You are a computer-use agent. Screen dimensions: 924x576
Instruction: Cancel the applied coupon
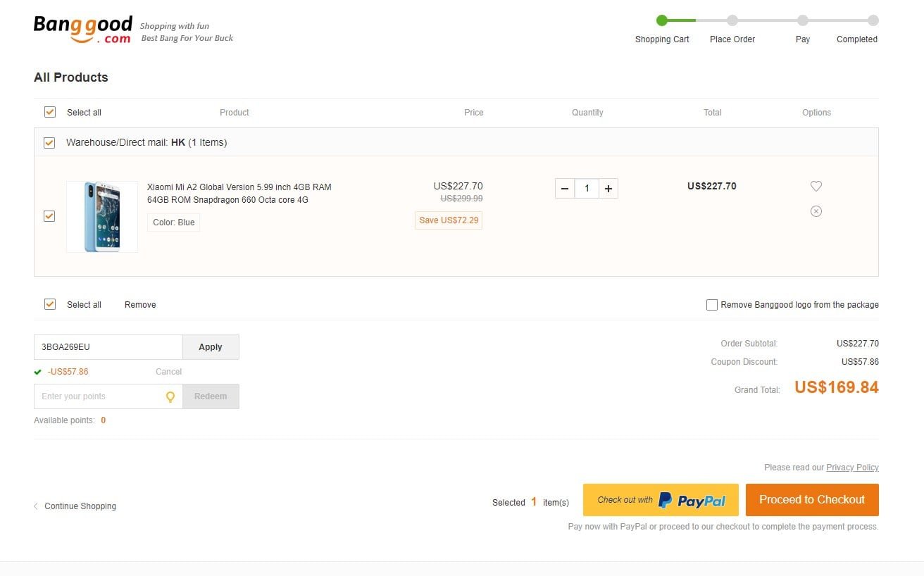[x=169, y=372]
